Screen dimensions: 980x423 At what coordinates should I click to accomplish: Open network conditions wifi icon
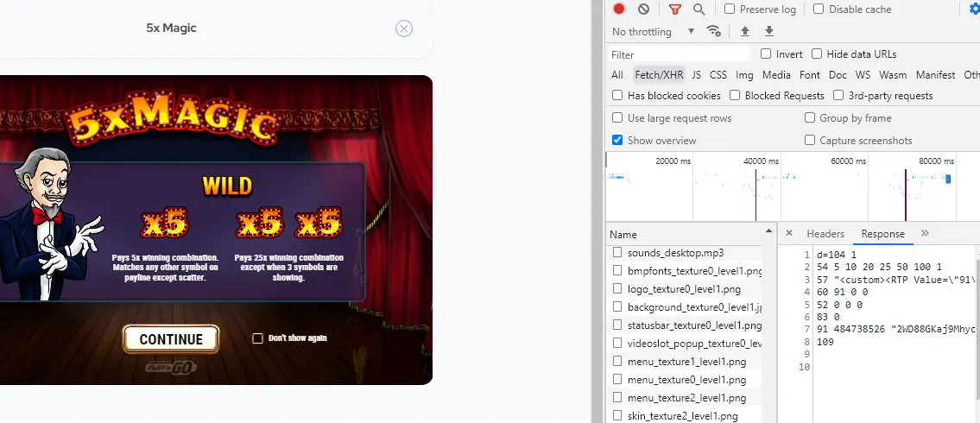click(x=714, y=31)
